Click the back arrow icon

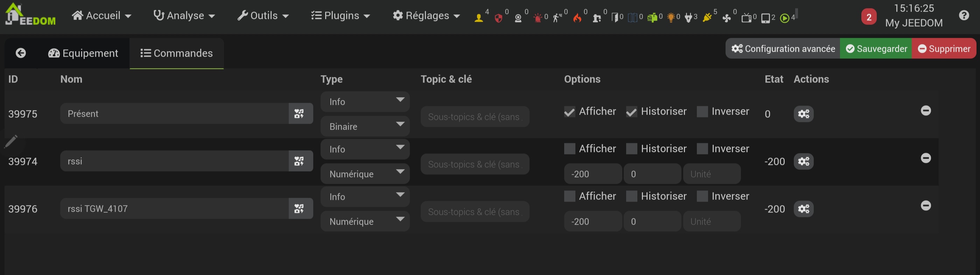21,53
